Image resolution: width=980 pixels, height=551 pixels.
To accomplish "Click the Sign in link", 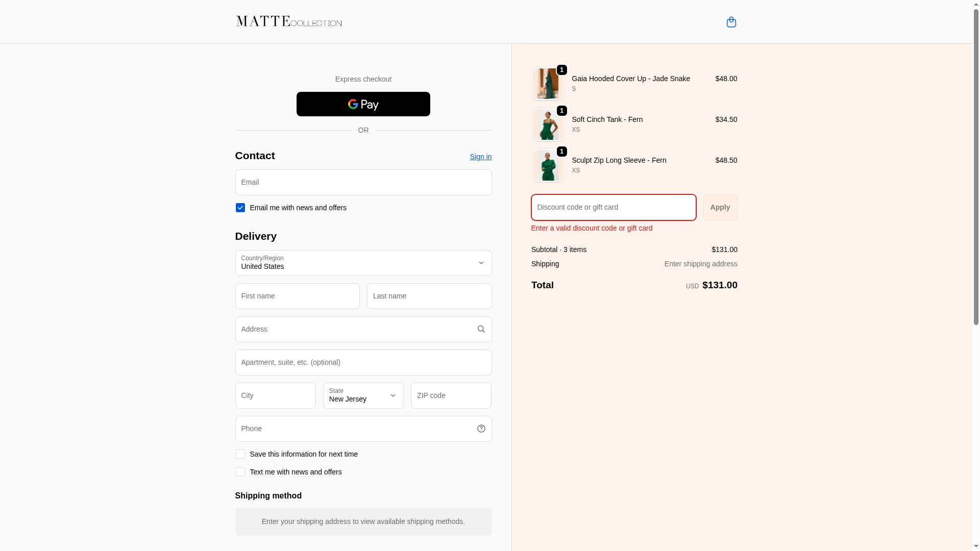I will click(x=480, y=157).
